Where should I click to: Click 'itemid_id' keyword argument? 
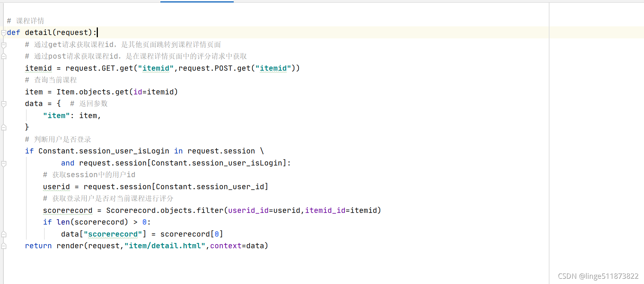[x=325, y=210]
